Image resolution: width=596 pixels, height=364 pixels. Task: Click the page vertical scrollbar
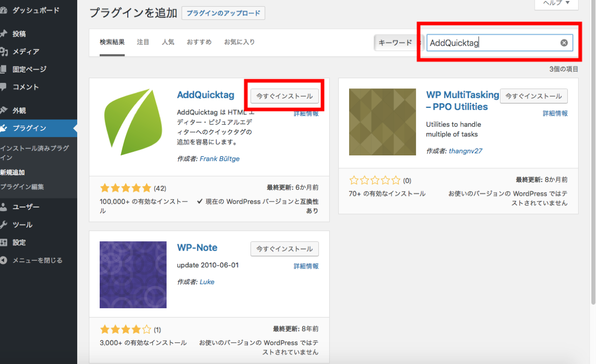[x=593, y=152]
